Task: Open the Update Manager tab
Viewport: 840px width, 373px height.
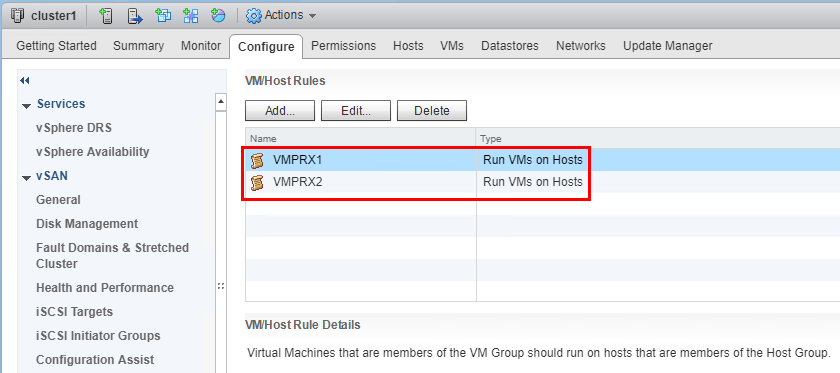Action: pyautogui.click(x=668, y=46)
